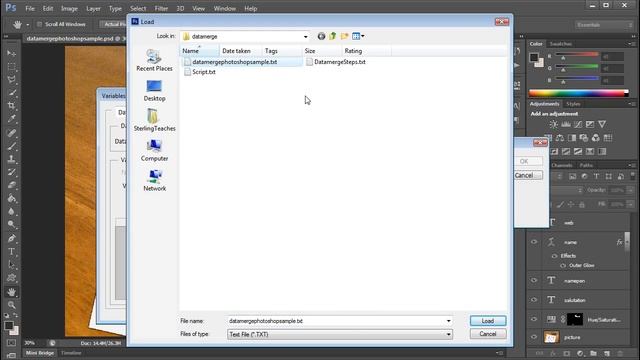Viewport: 640px width, 360px height.
Task: Click the Load button
Action: pyautogui.click(x=488, y=321)
